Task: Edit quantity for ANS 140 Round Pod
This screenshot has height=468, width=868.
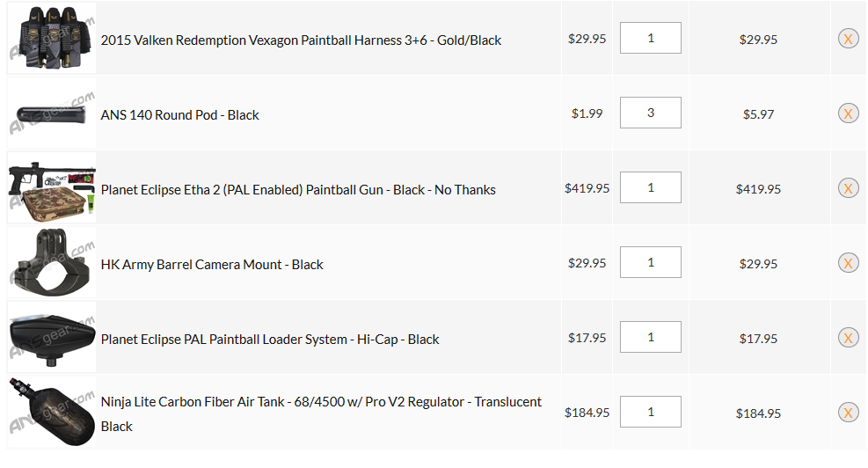Action: pos(650,113)
